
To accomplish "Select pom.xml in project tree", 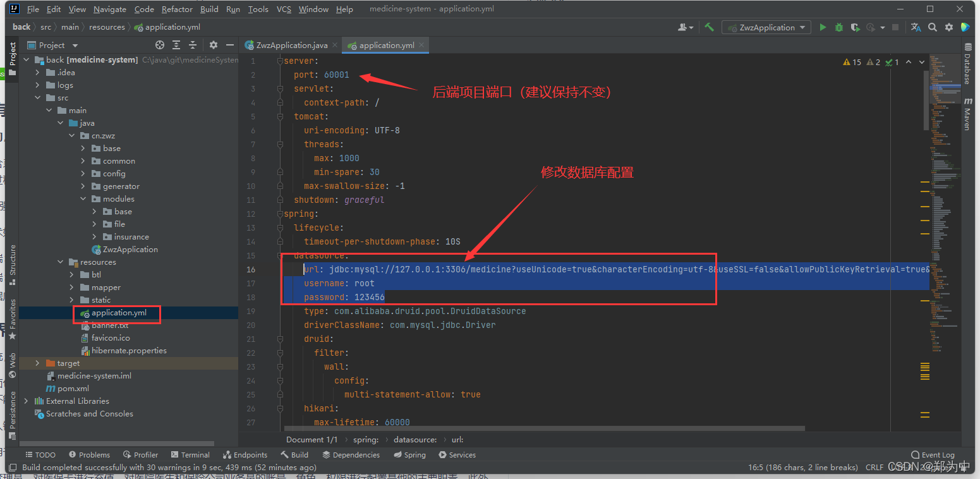I will tap(67, 388).
